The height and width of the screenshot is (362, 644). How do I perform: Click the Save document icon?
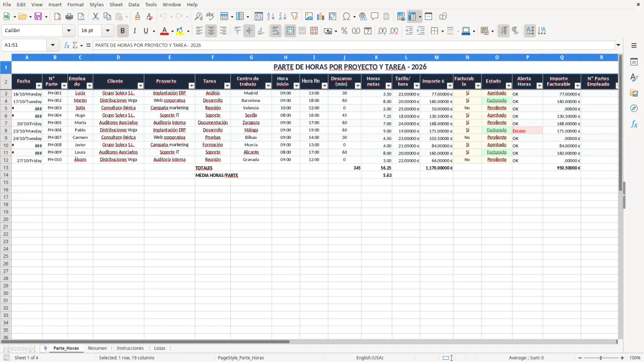tap(38, 17)
